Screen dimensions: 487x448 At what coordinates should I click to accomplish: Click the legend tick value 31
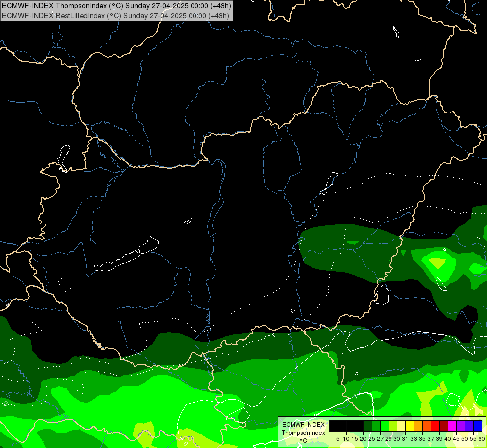click(x=405, y=439)
